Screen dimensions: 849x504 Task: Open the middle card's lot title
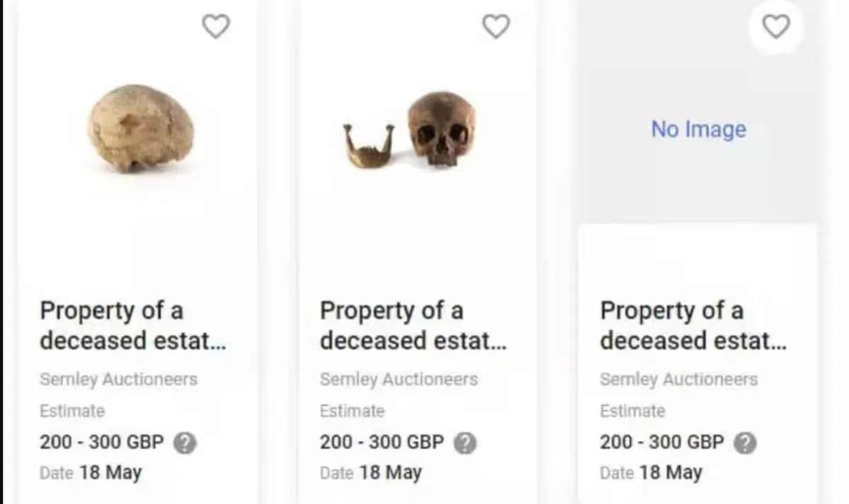[412, 325]
